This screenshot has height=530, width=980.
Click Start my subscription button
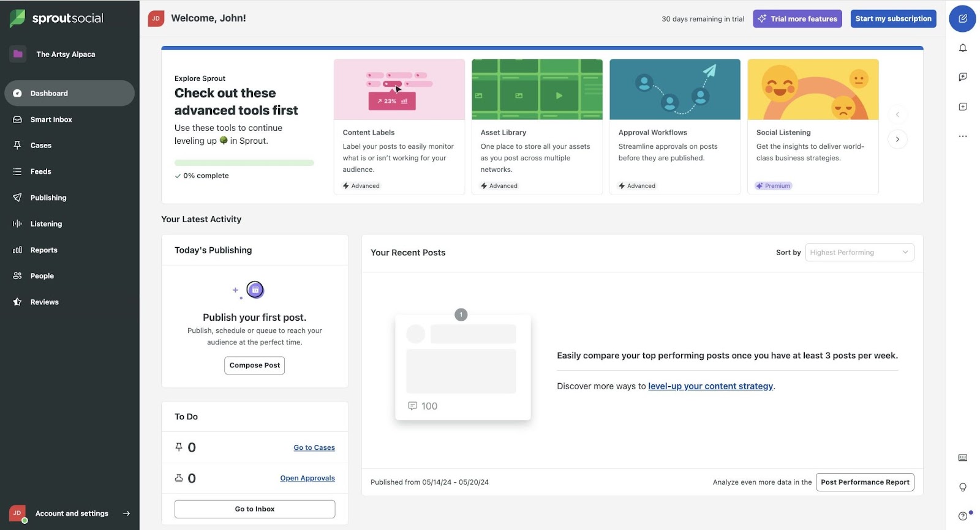893,18
